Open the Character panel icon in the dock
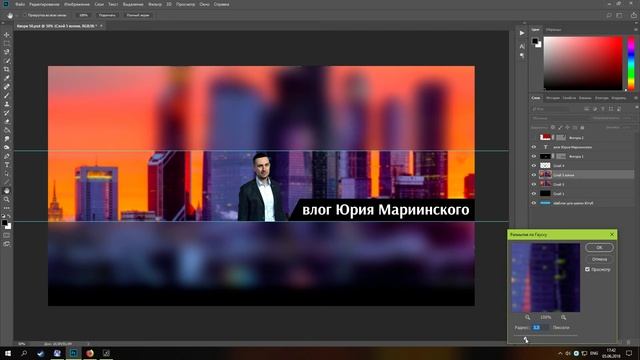Viewport: 640px width, 360px height. tap(522, 46)
